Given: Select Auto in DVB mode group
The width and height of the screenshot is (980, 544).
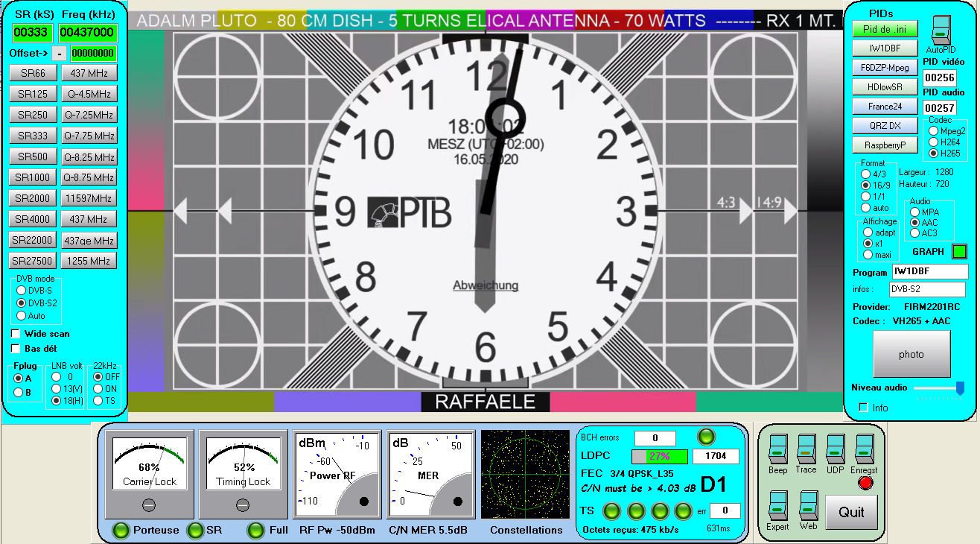Looking at the screenshot, I should coord(22,315).
